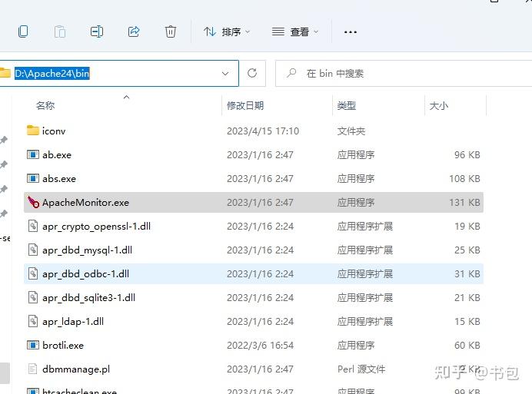The width and height of the screenshot is (532, 394).
Task: Select apr_dbd_sqlite3-1.dll file icon
Action: pyautogui.click(x=33, y=297)
